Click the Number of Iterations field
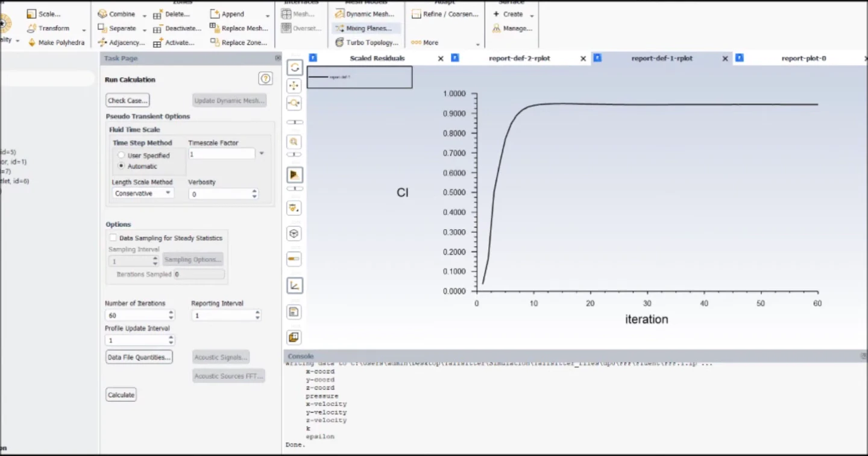Viewport: 868px width, 456px height. 136,315
